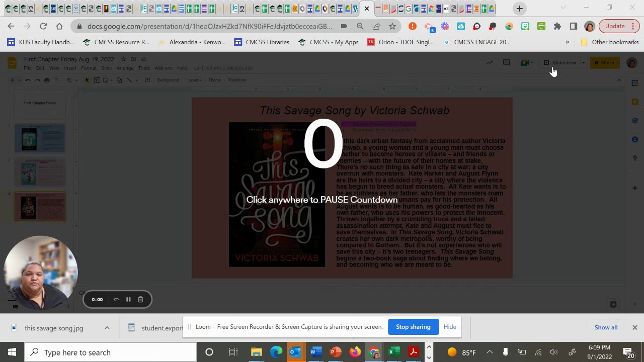The image size is (644, 362).
Task: Open the Layout dropdown
Action: pos(194,80)
